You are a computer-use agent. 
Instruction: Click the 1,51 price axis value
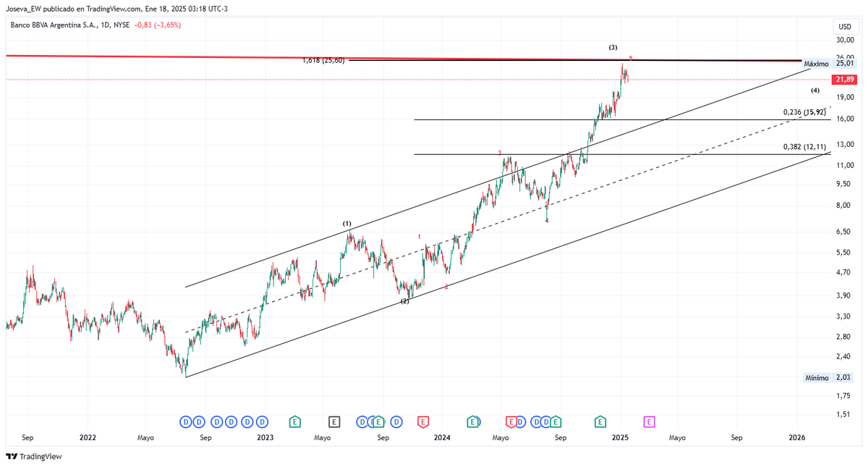(x=844, y=415)
